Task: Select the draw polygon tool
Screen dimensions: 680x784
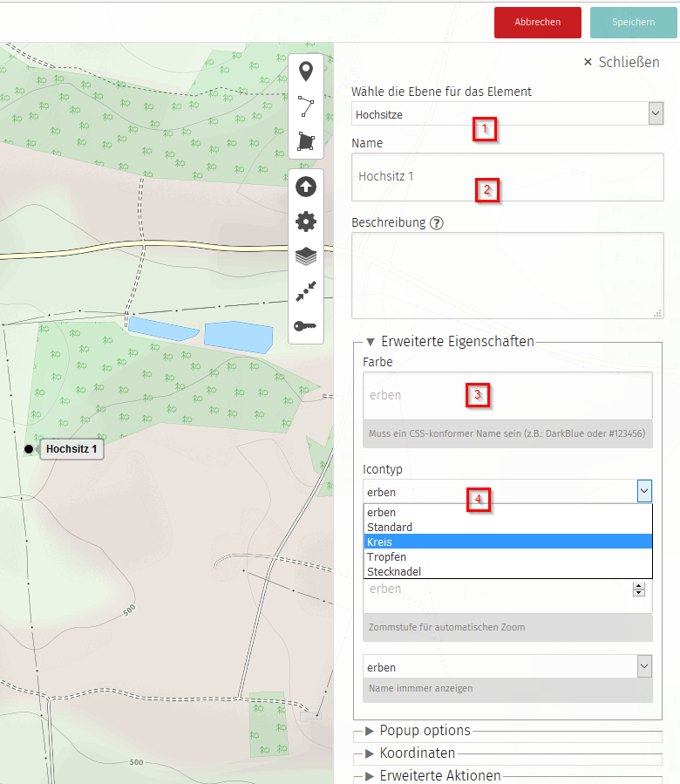Action: click(306, 141)
